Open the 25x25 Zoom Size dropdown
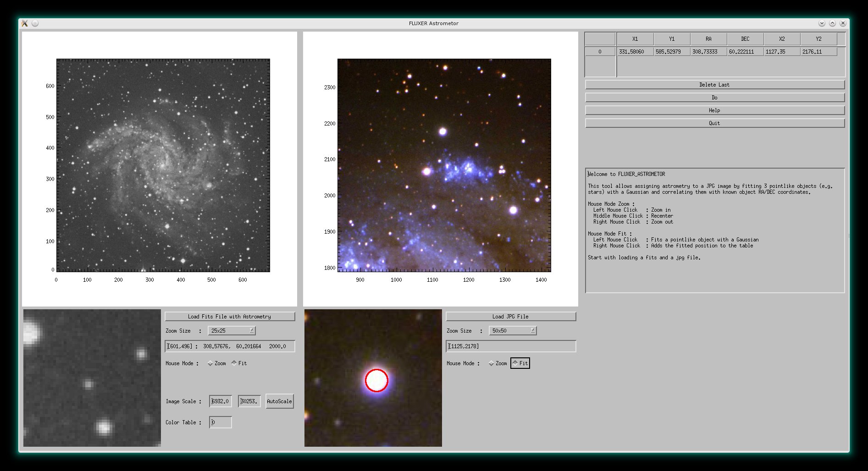This screenshot has height=471, width=868. [232, 331]
